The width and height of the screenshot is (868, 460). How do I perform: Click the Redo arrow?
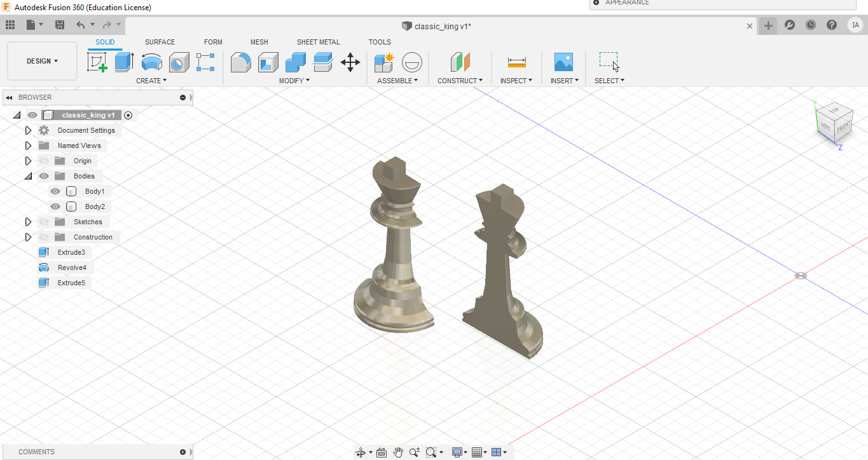tap(107, 25)
